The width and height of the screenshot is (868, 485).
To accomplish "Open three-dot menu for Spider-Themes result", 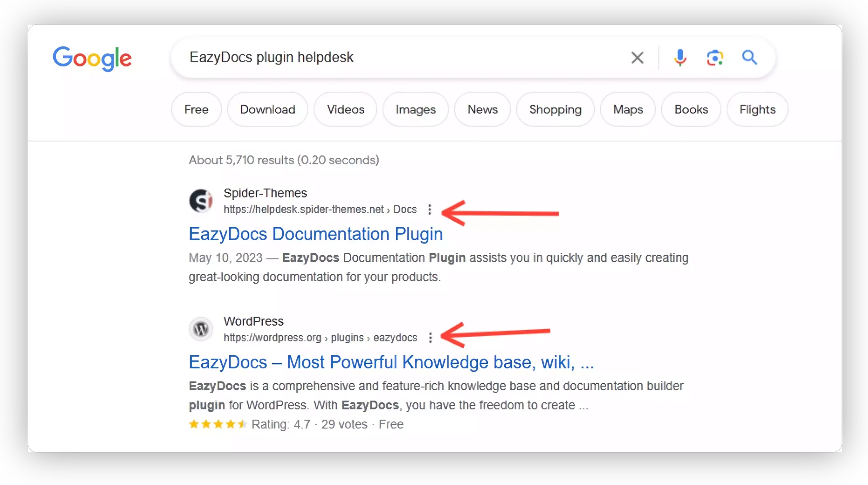I will [x=430, y=209].
